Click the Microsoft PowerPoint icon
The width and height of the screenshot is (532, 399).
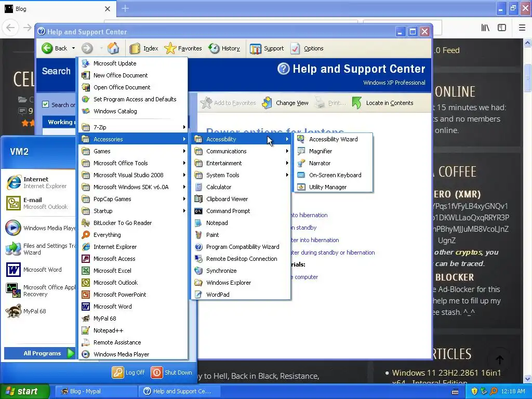[86, 295]
